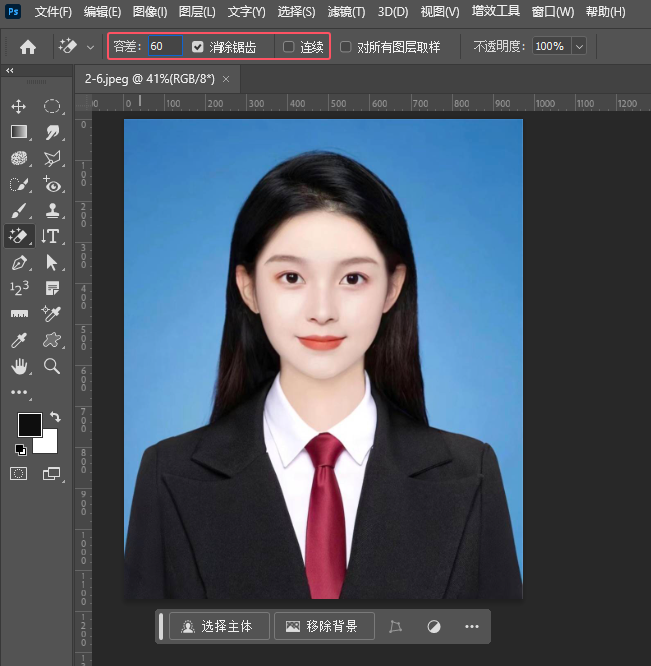Click the 选择主体 button

[219, 626]
